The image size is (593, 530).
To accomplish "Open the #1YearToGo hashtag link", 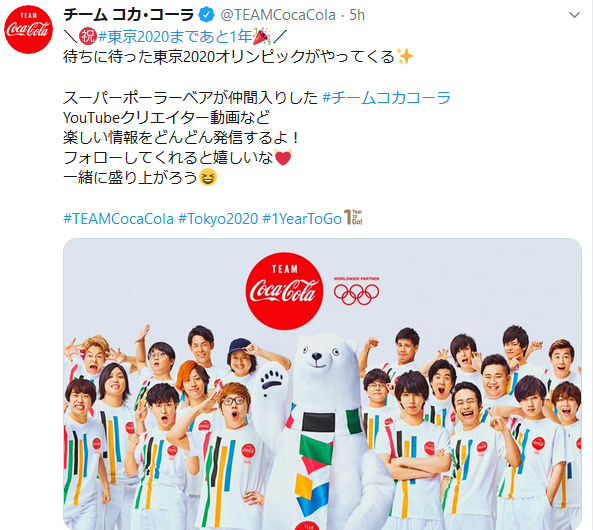I will tap(302, 219).
